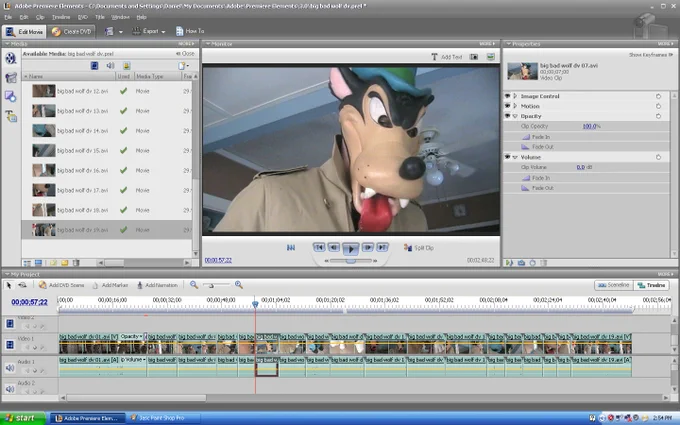Click the playhead marker on timeline ruler
680x425 pixels.
pos(255,304)
